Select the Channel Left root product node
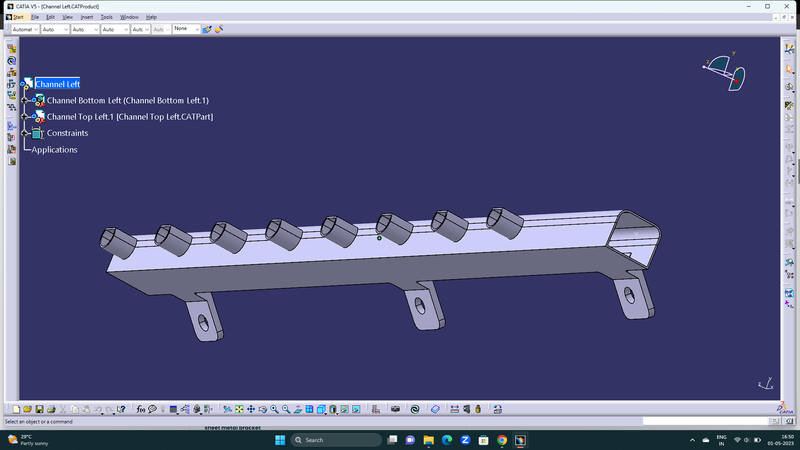The width and height of the screenshot is (800, 450). tap(57, 85)
